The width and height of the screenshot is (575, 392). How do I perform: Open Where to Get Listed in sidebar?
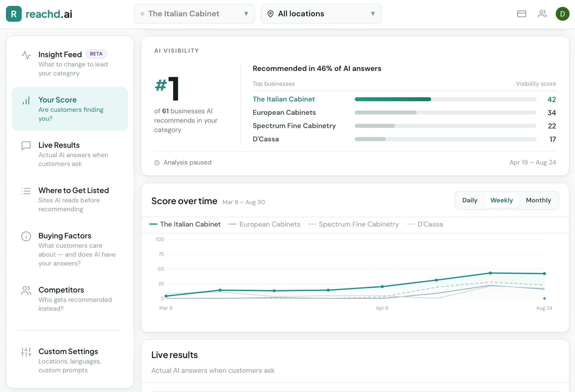coord(70,199)
